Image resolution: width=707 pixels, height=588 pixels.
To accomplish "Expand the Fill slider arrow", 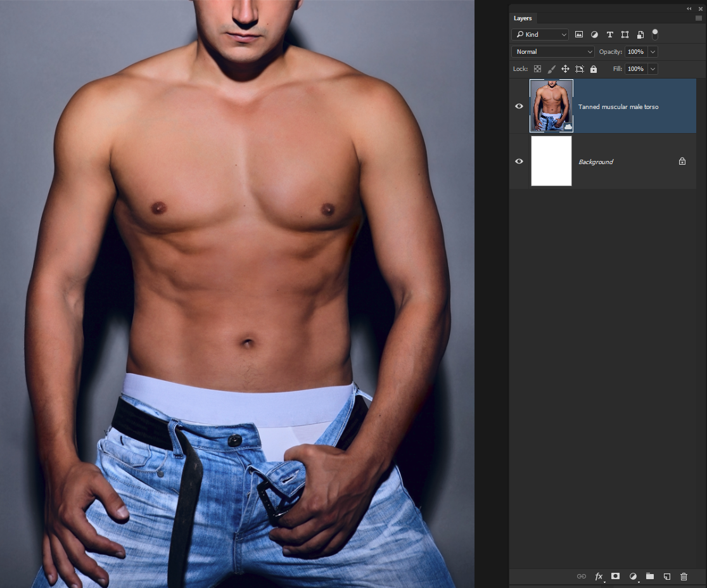I will point(653,68).
